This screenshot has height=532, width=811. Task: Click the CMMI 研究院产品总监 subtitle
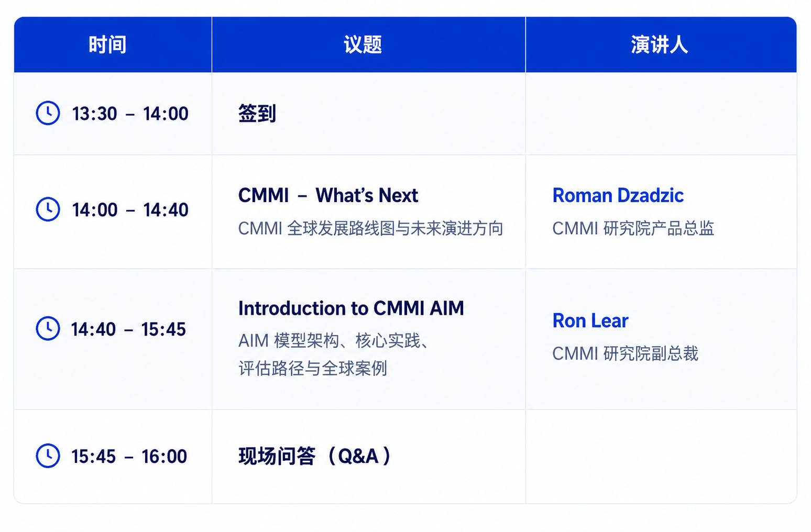tap(633, 228)
